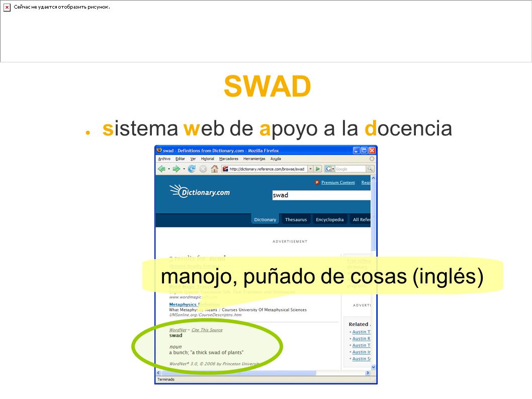Click the Firefox logo in the title bar
532x399 pixels.
point(159,150)
